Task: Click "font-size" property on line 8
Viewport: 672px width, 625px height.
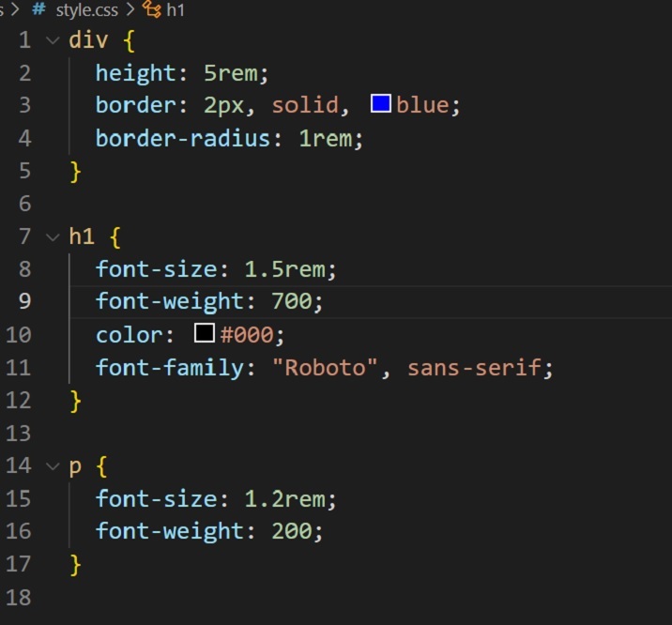Action: point(156,269)
